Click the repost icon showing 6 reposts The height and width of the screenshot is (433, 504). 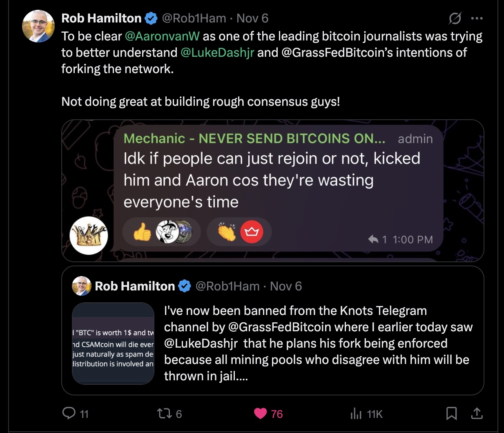(165, 414)
